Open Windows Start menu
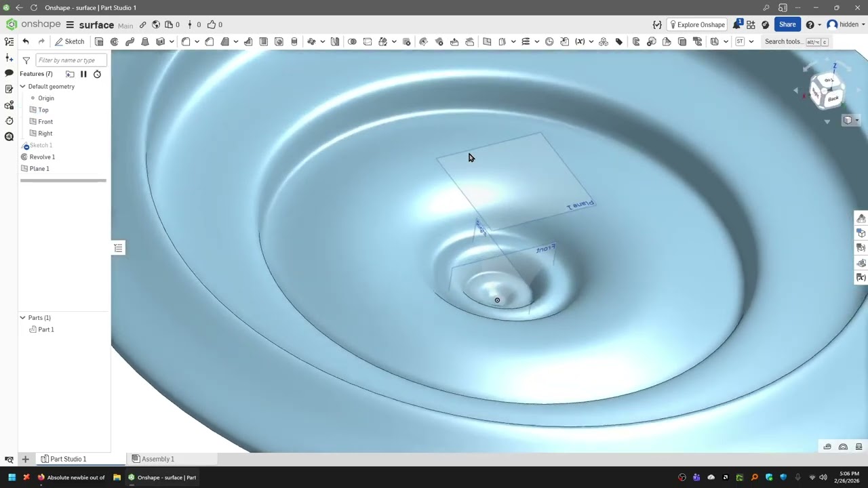The image size is (868, 488). click(12, 477)
